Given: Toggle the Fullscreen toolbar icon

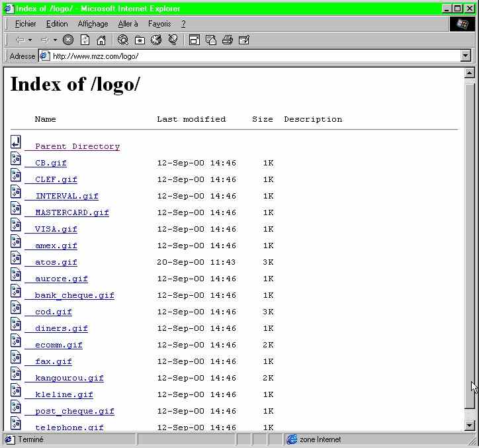Looking at the screenshot, I should (x=195, y=40).
